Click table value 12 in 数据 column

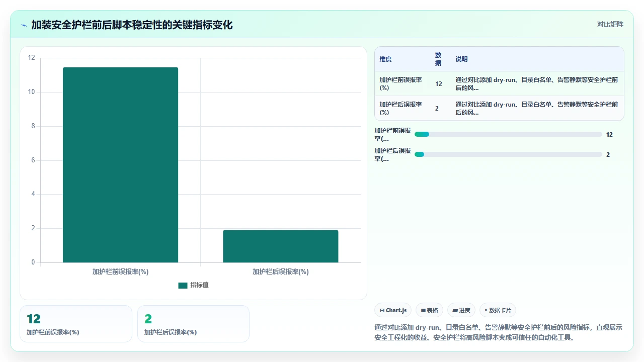click(439, 84)
